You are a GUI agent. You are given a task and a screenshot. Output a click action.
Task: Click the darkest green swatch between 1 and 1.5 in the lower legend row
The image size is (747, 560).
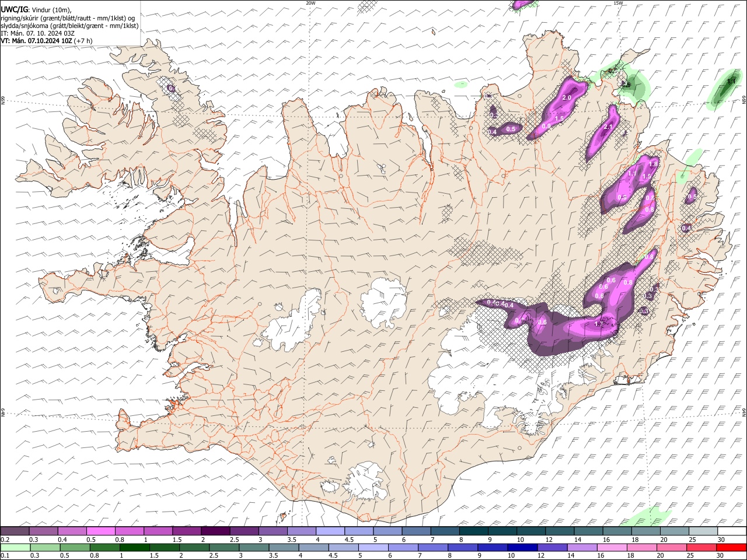(x=134, y=548)
